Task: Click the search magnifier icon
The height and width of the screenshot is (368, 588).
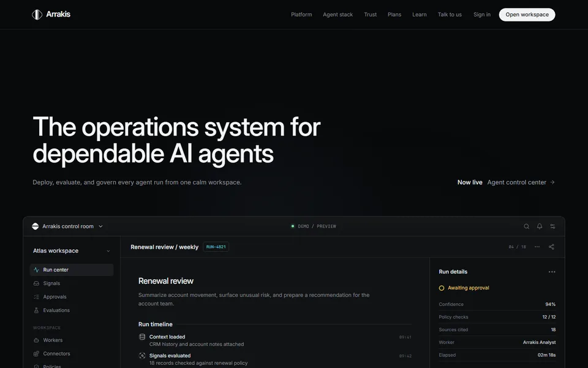Action: coord(527,226)
